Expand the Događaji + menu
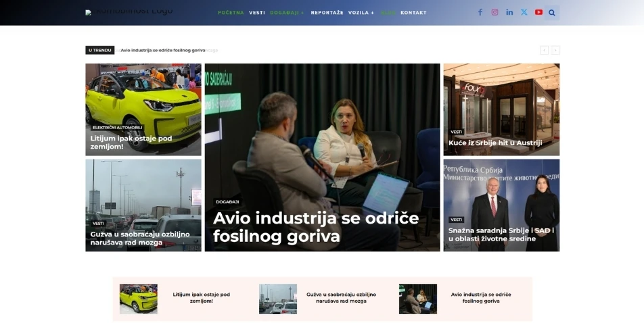644x323 pixels. [287, 13]
